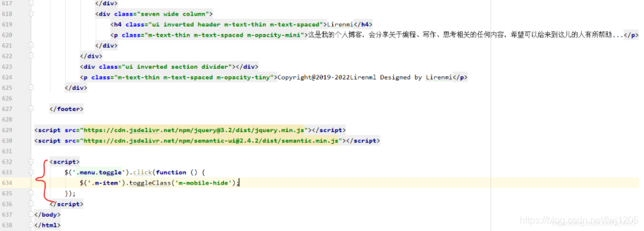
Task: Collapse the fold marker on line 618
Action: (31, 14)
